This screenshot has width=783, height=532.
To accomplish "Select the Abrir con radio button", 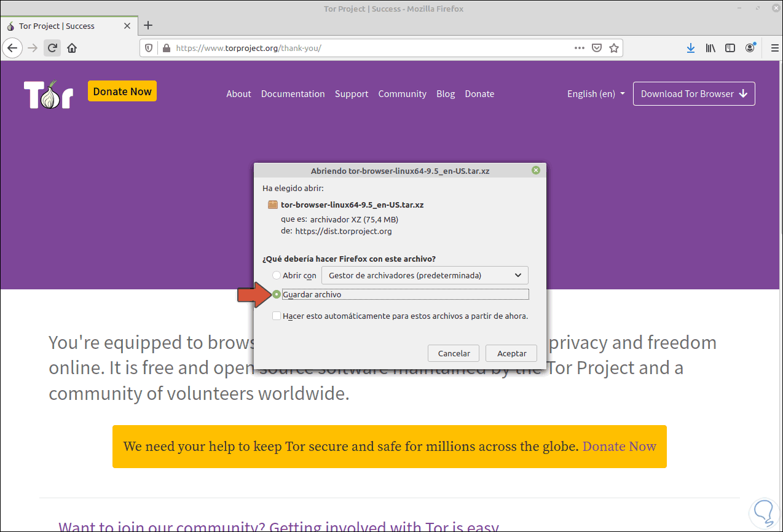I will (277, 275).
